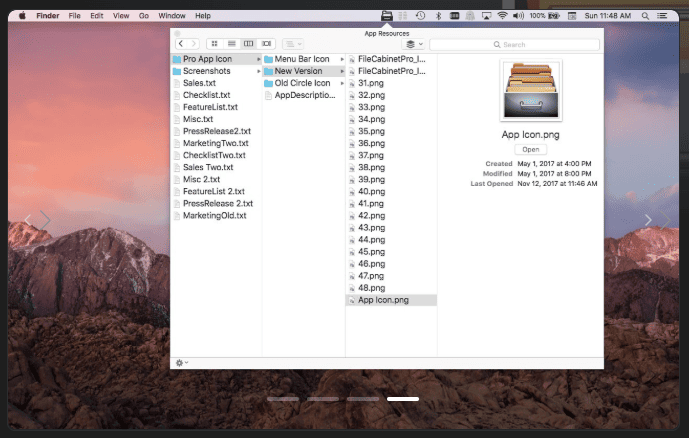Select the New Version folder
This screenshot has height=438, width=689.
click(x=304, y=71)
